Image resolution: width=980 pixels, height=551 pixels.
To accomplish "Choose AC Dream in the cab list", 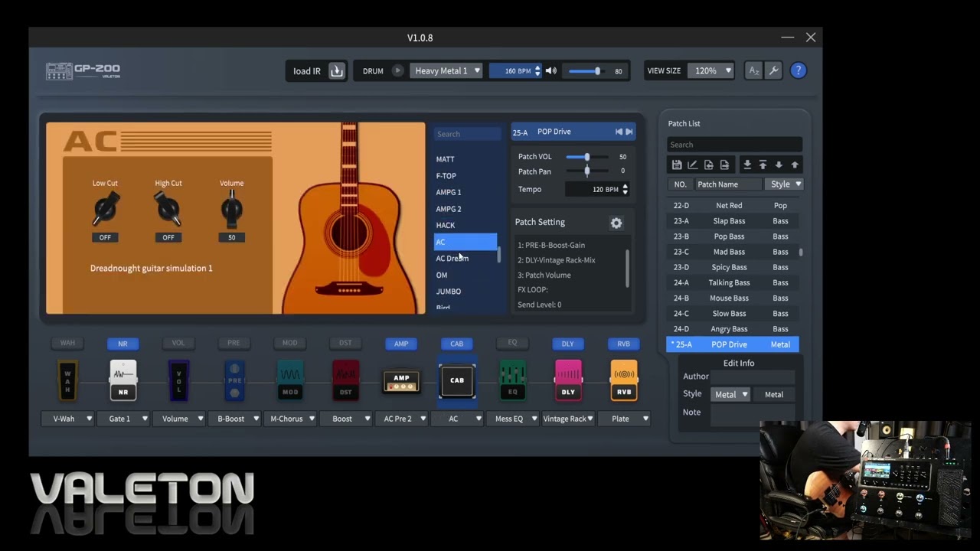I will tap(465, 259).
